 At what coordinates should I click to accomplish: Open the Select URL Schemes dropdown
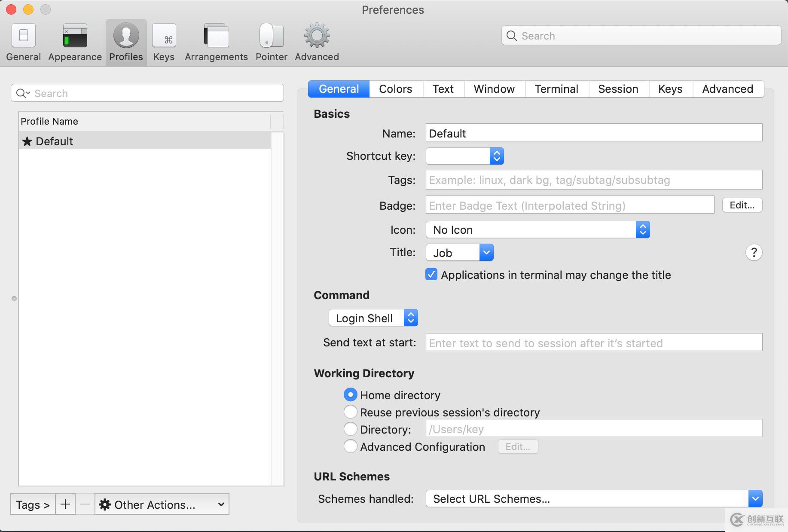tap(593, 498)
